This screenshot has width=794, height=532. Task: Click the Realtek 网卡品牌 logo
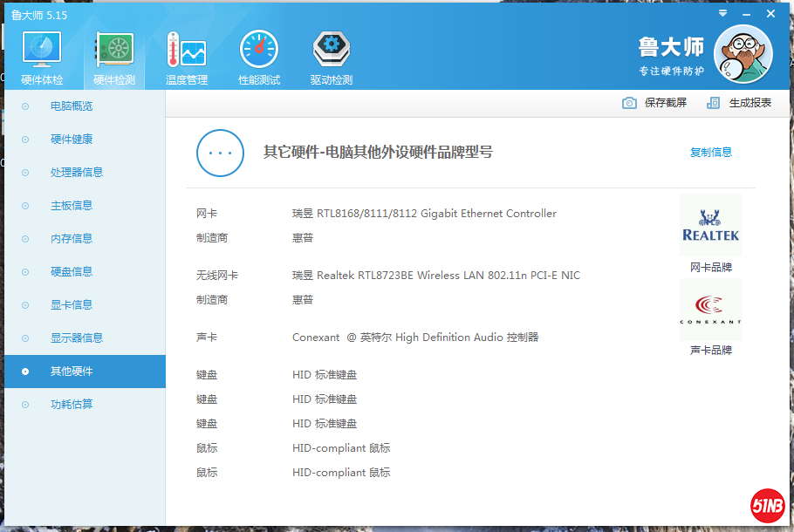[x=710, y=226]
